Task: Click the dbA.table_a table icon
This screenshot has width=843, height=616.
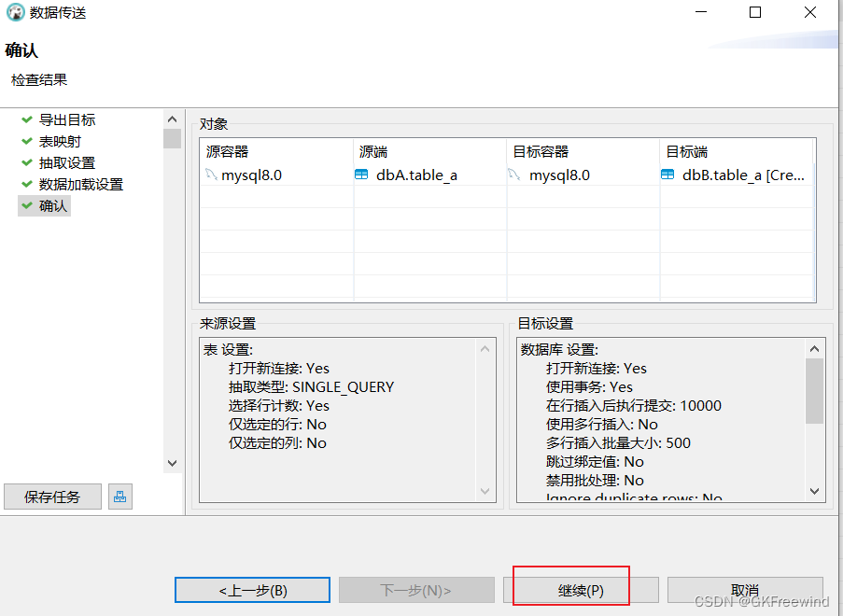Action: (x=361, y=175)
